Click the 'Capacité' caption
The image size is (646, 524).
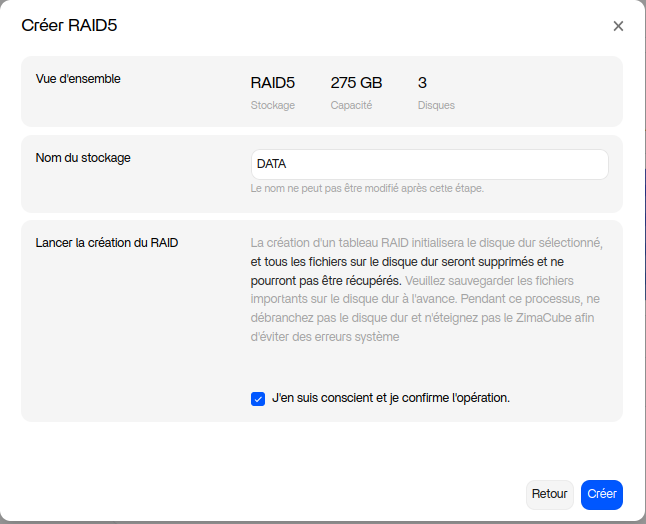tap(351, 105)
